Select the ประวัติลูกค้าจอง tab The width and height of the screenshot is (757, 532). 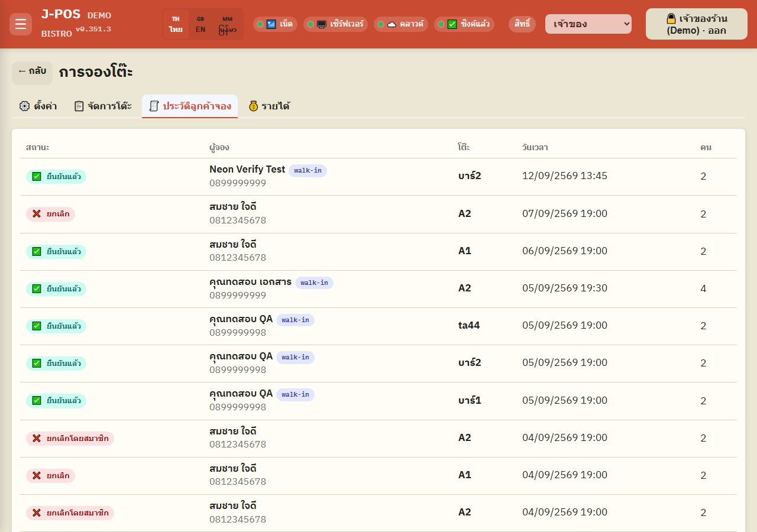(x=190, y=106)
